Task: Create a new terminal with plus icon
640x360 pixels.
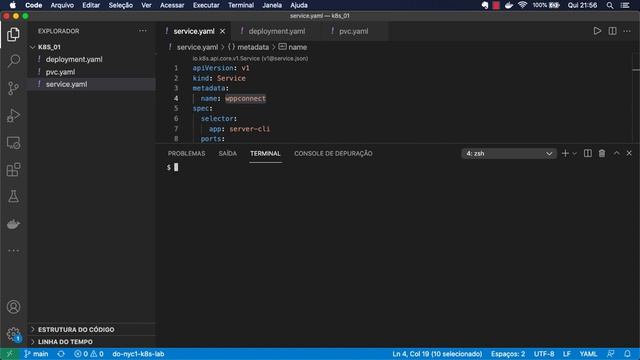Action: pyautogui.click(x=565, y=153)
